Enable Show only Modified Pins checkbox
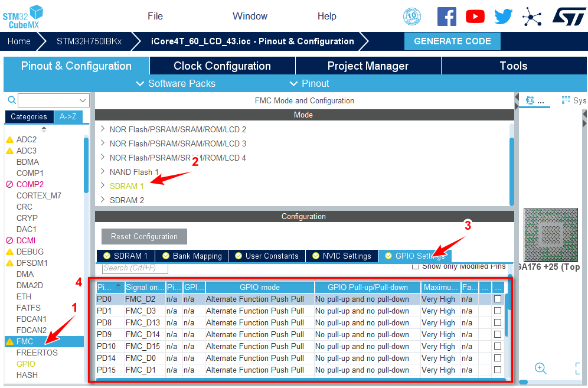Image resolution: width=588 pixels, height=388 pixels. 416,266
